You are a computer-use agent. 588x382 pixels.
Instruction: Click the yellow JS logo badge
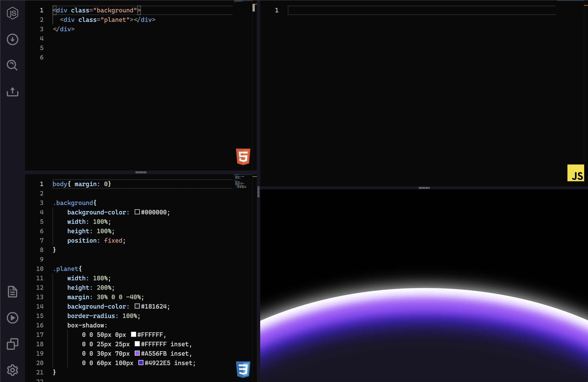click(x=576, y=173)
